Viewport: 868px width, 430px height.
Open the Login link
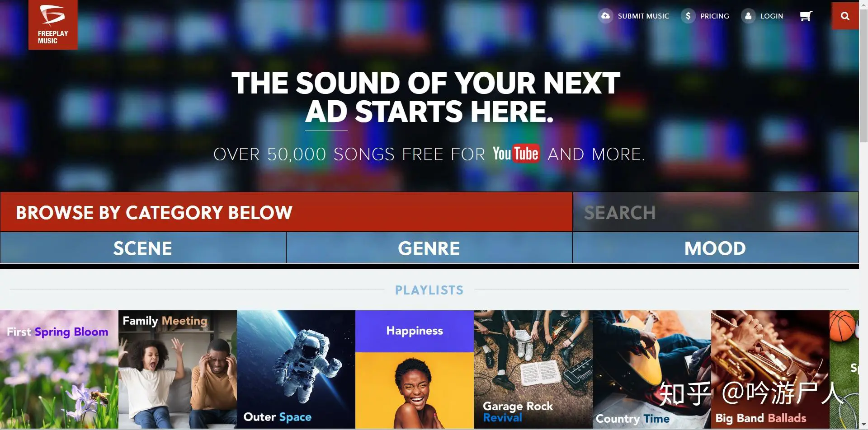[772, 16]
